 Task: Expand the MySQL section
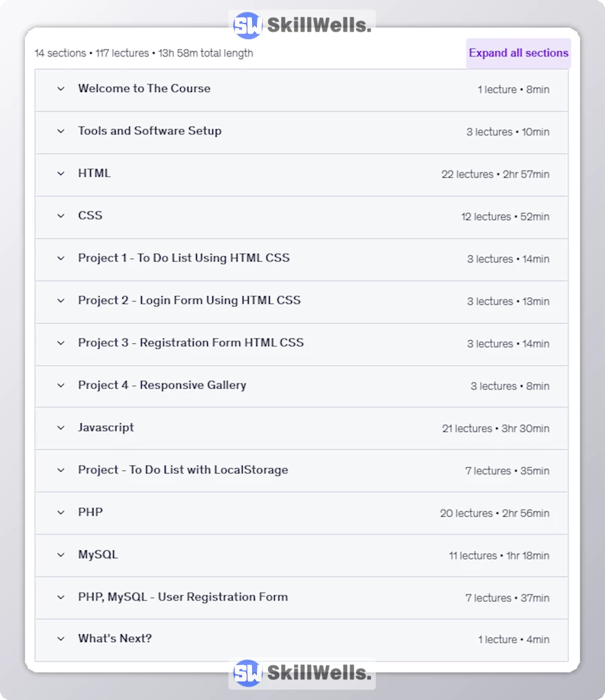[x=60, y=555]
